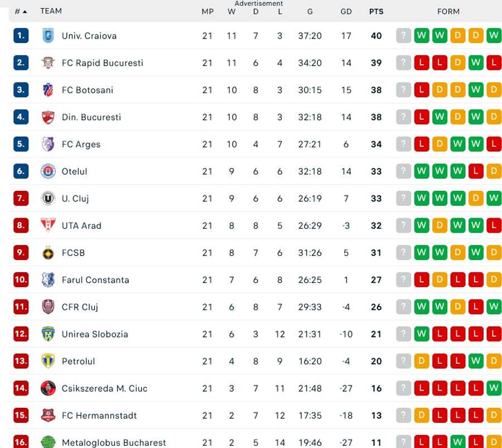Click the Univ. Craiova club crest icon
502x448 pixels.
click(48, 36)
